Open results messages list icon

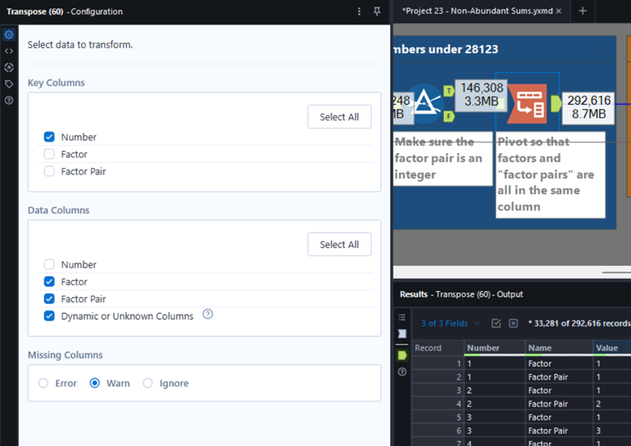point(402,317)
